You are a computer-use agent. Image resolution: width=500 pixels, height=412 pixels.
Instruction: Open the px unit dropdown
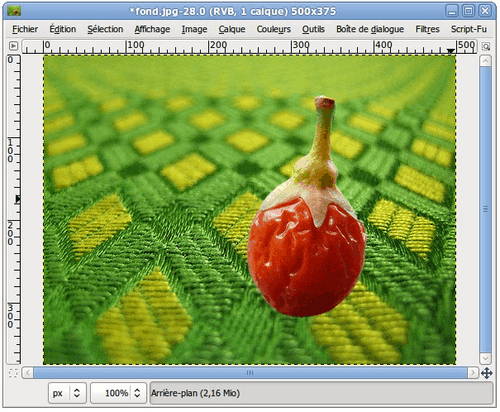67,393
